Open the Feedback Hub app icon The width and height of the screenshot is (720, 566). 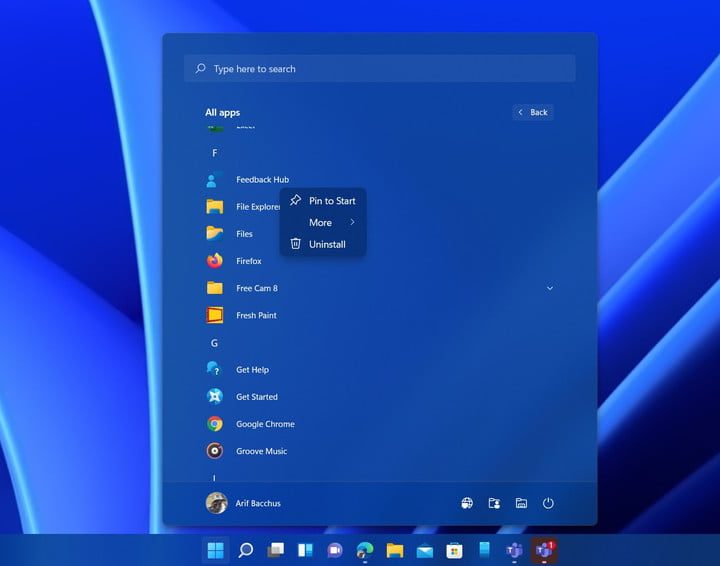214,179
